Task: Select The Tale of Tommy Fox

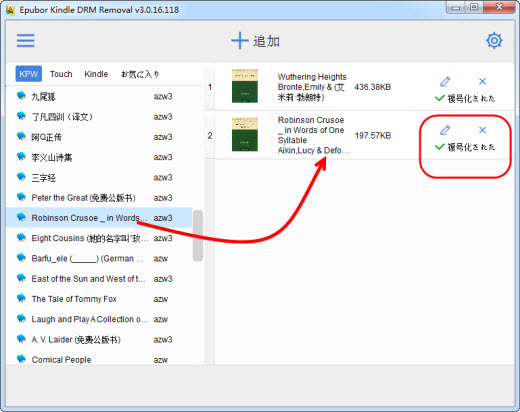Action: pyautogui.click(x=99, y=299)
